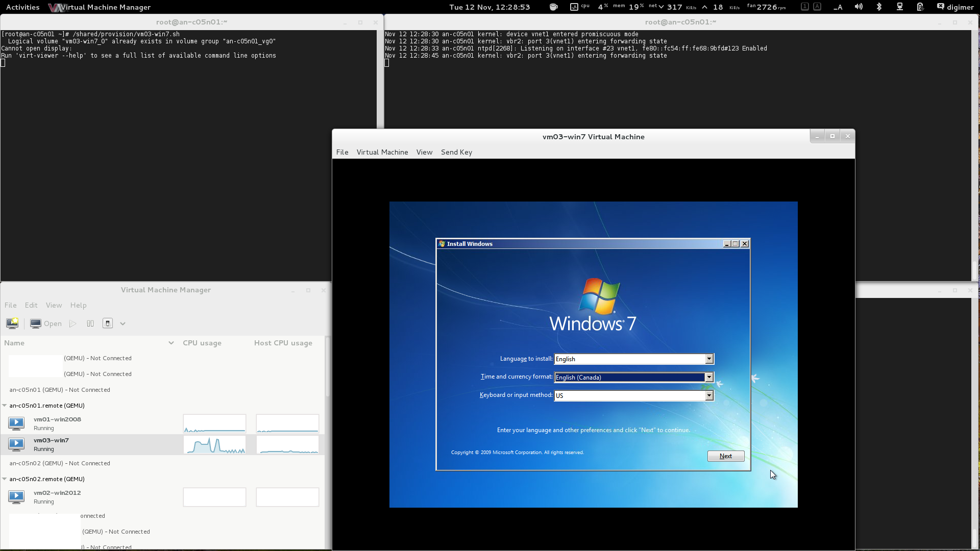Click the create new virtual machine icon
980x551 pixels.
(x=12, y=323)
